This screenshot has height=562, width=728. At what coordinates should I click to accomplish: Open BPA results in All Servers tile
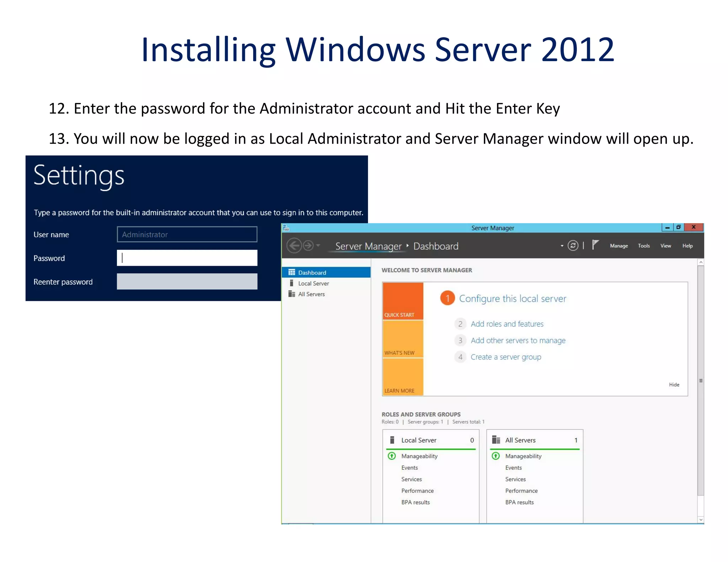[519, 502]
